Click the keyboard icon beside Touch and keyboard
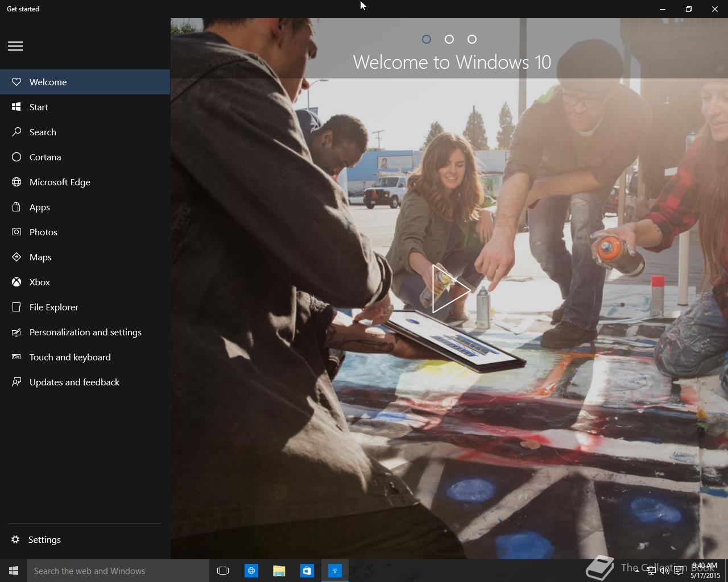This screenshot has height=582, width=728. coord(16,357)
